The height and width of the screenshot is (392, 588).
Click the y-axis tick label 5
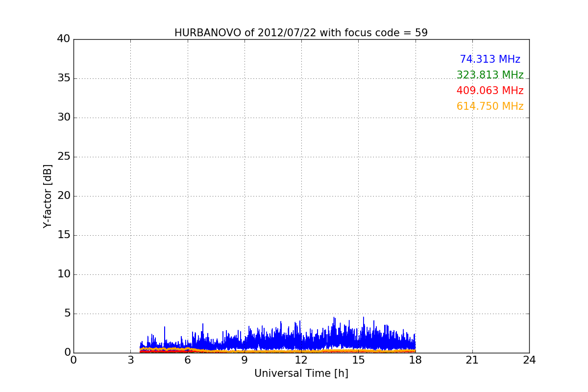[67, 314]
